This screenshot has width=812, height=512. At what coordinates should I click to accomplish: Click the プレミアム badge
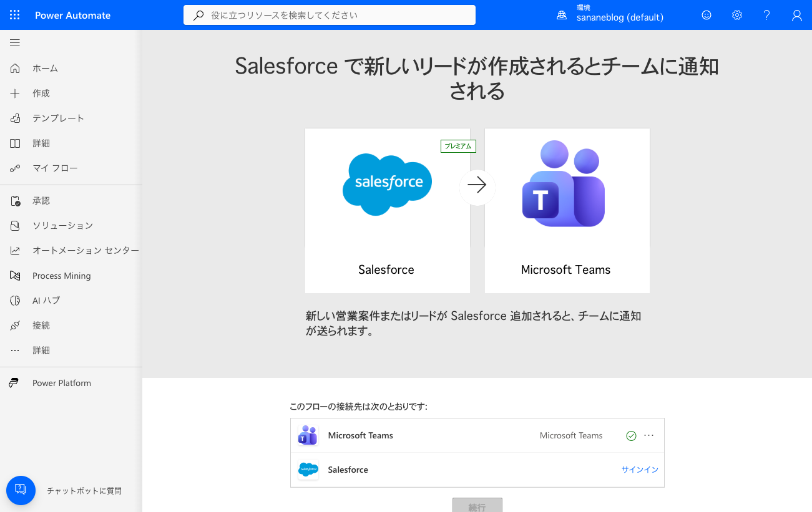pyautogui.click(x=459, y=147)
